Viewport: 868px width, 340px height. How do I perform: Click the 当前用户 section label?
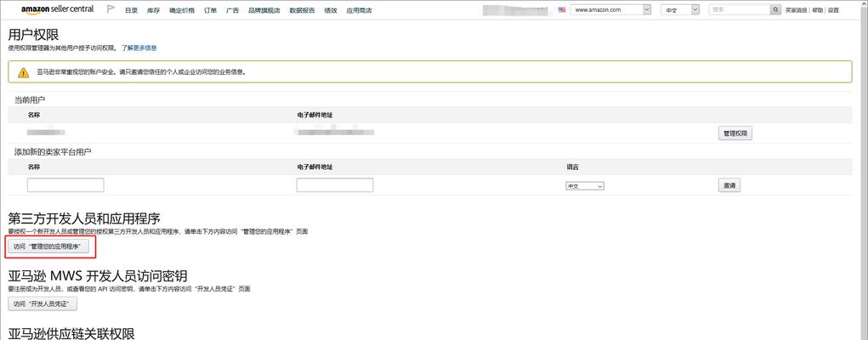point(30,100)
